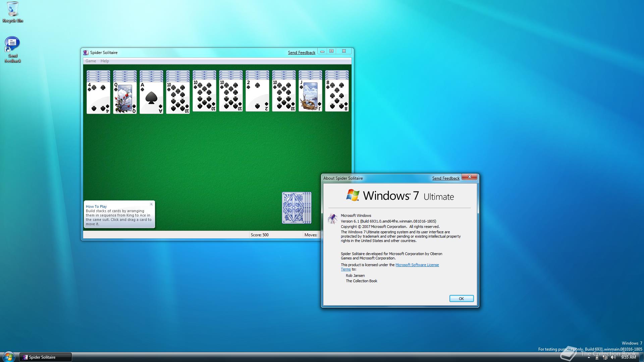Click the How To Play heading
This screenshot has width=644, height=362.
(x=96, y=206)
